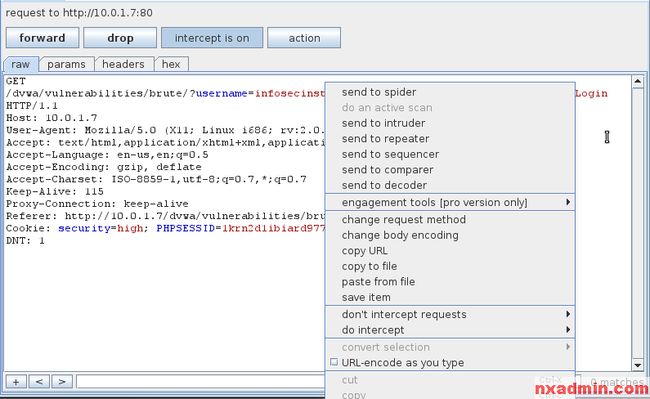Switch to the raw tab
Image resolution: width=650 pixels, height=399 pixels.
(x=20, y=65)
